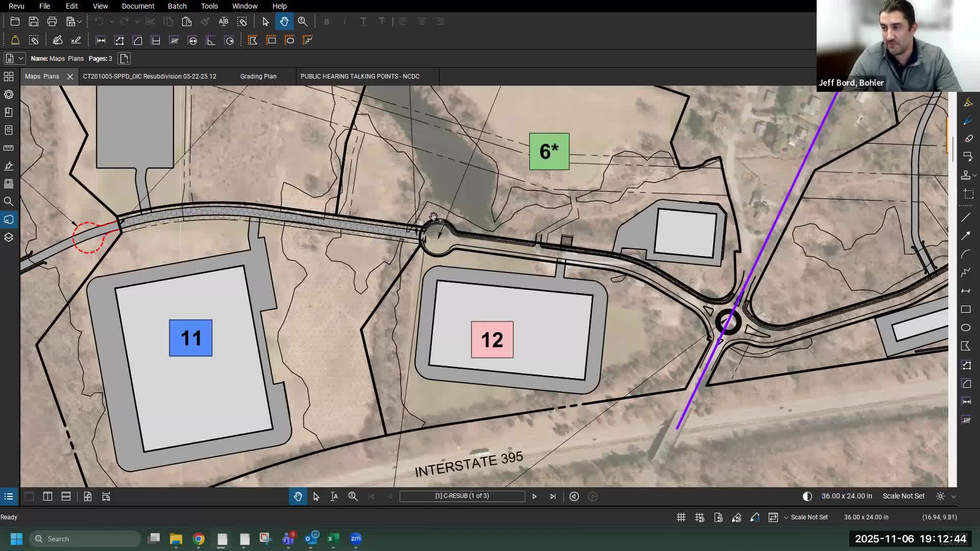Click the Length measurement tool

pos(101,40)
